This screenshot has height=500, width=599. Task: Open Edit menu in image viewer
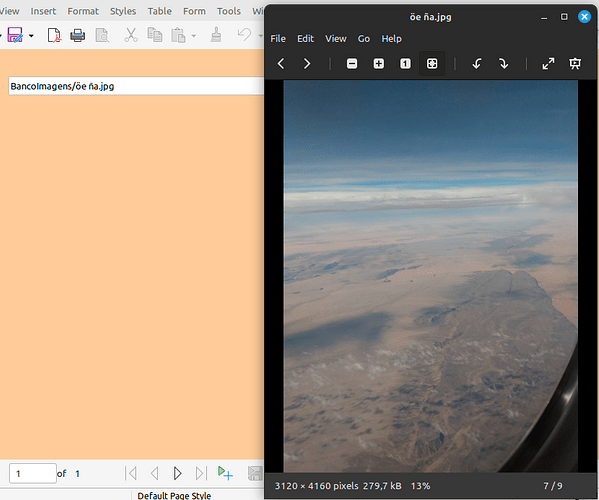tap(305, 39)
